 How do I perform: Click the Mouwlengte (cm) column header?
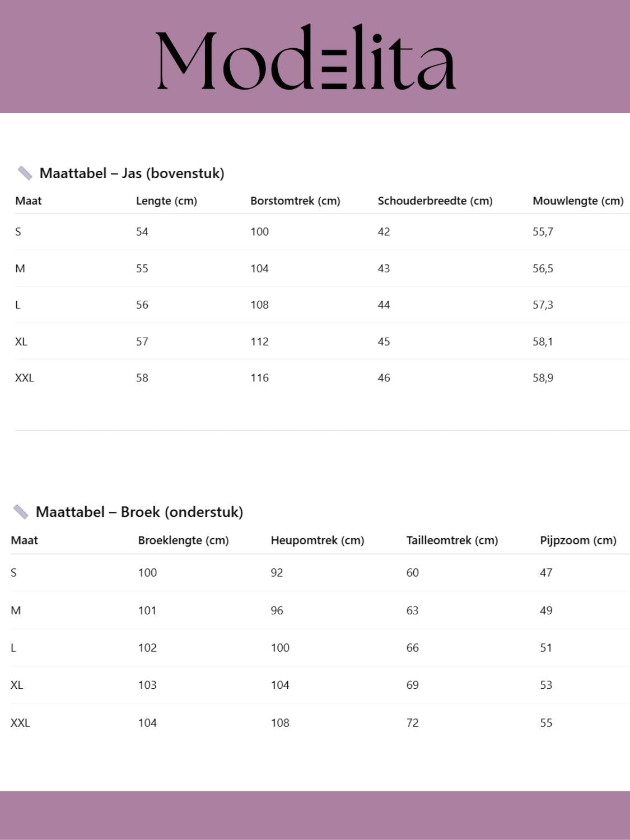[578, 201]
